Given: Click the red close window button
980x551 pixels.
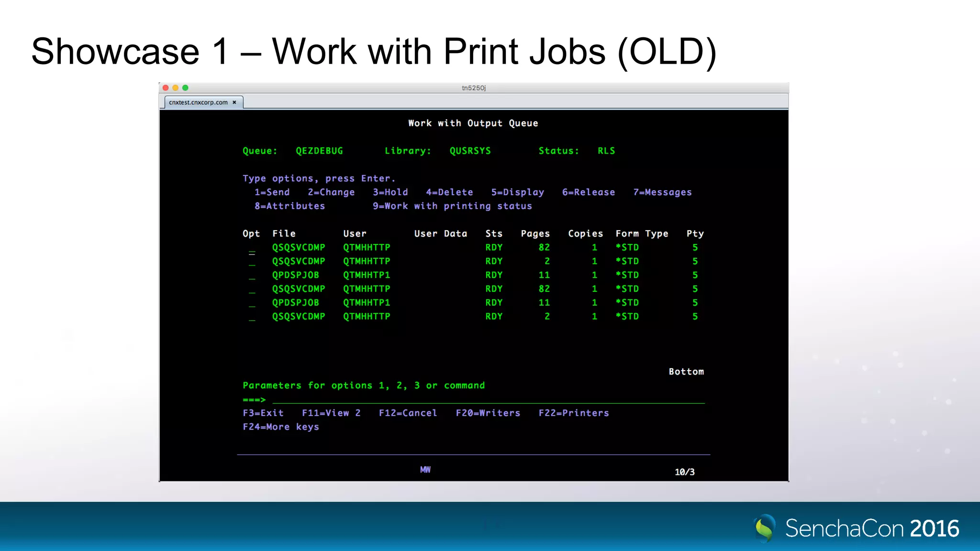Looking at the screenshot, I should pyautogui.click(x=166, y=88).
